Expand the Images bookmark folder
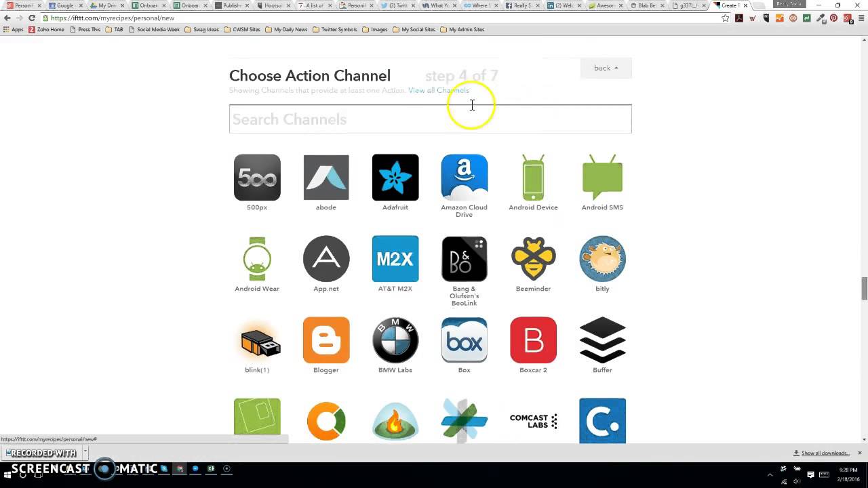868x488 pixels. (375, 30)
